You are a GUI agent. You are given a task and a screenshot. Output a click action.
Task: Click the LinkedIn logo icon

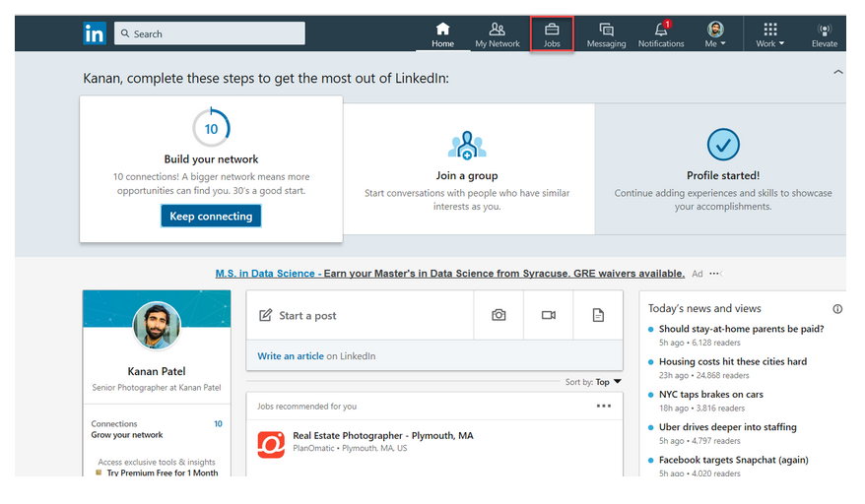(x=95, y=33)
